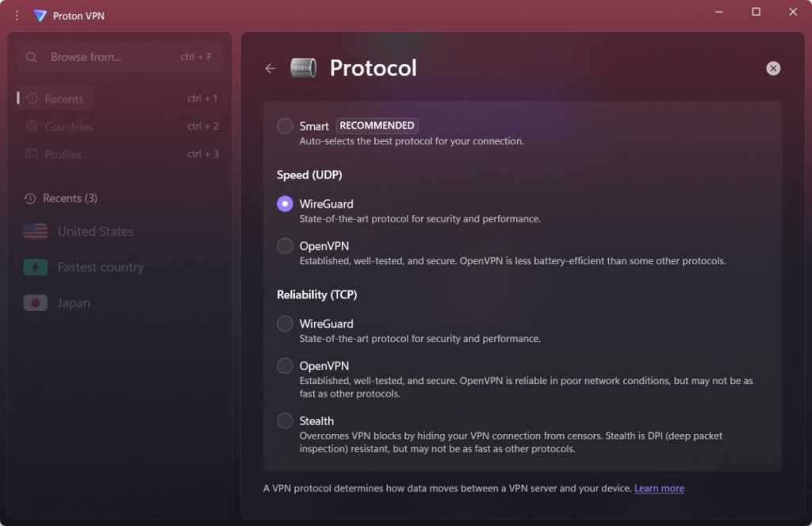The width and height of the screenshot is (812, 526).
Task: Open the Learn more link
Action: coord(659,488)
